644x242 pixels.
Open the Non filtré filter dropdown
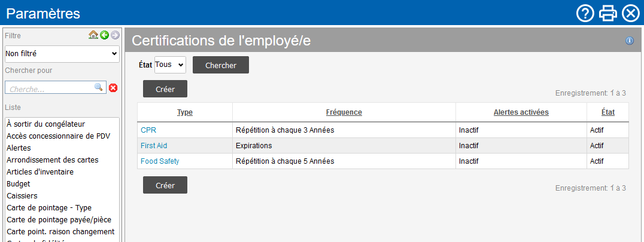62,54
